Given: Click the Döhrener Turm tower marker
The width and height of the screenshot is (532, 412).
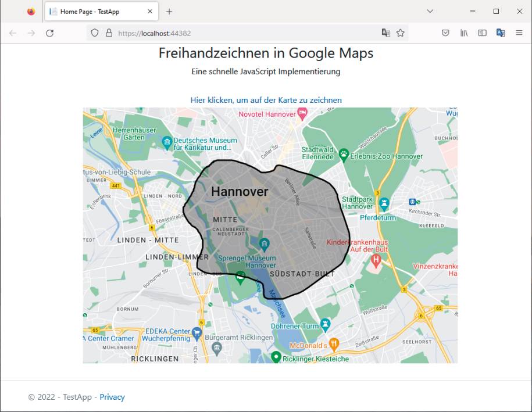Looking at the screenshot, I should pos(326,325).
